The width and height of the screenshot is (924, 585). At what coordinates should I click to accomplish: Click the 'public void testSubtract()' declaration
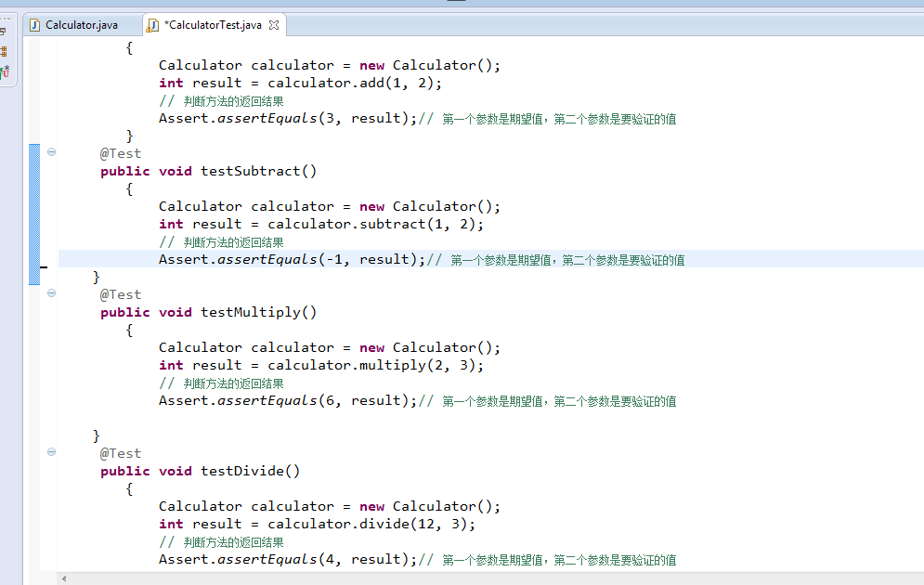(209, 172)
